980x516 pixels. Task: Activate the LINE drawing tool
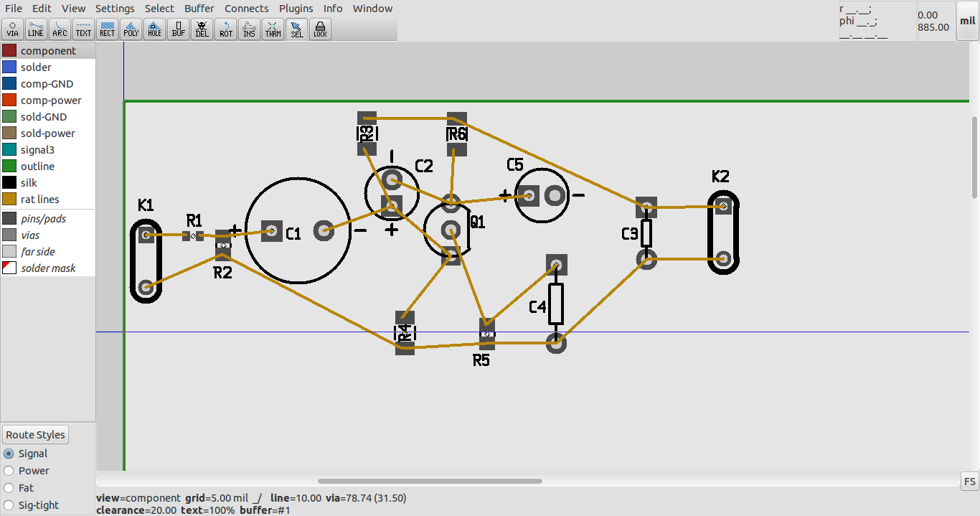tap(36, 29)
